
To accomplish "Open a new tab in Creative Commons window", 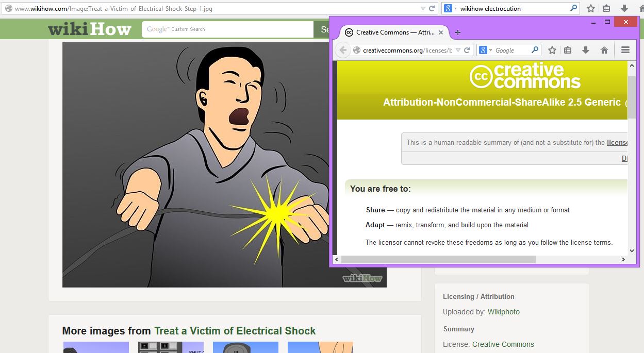I will pyautogui.click(x=457, y=32).
